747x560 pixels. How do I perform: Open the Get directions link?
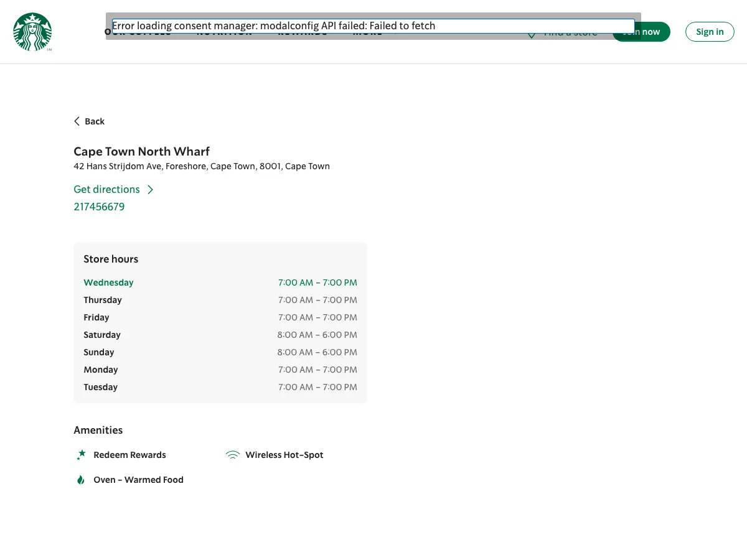tap(113, 189)
